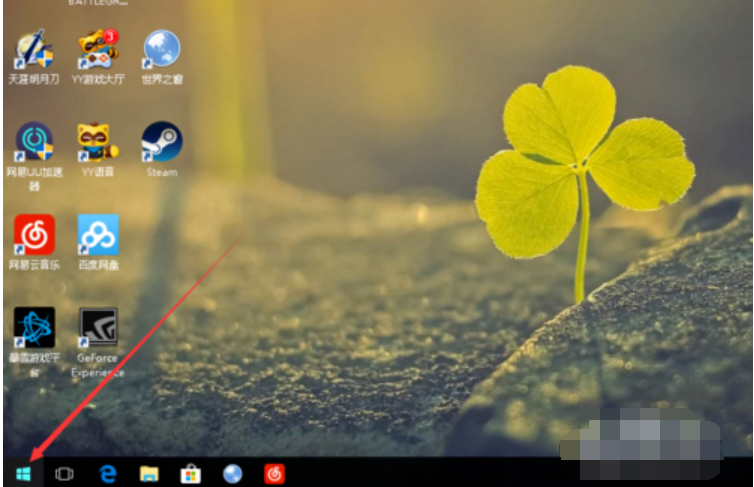Select the GeForce Experience desktop shortcut
This screenshot has width=754, height=487.
98,329
